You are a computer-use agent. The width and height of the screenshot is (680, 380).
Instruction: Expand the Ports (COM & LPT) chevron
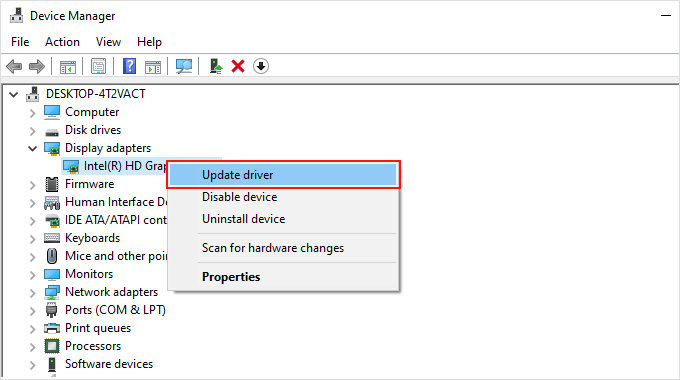coord(33,311)
